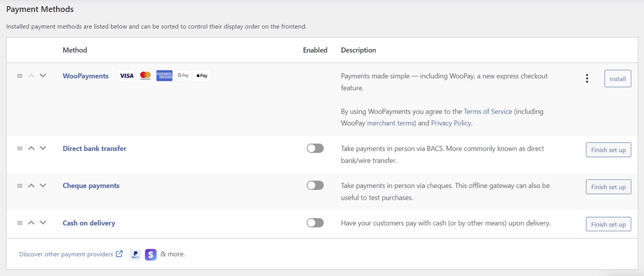Click the Google Pay icon beside WooPayments
This screenshot has width=644, height=276.
(183, 75)
